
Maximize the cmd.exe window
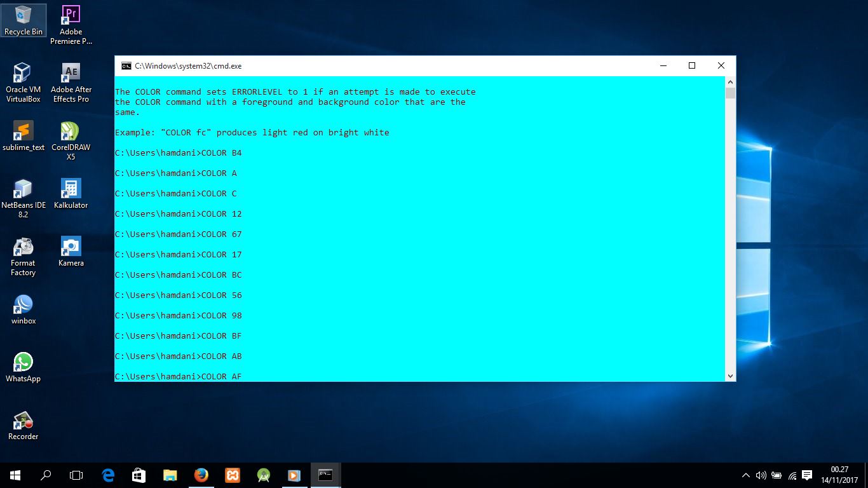[x=692, y=65]
